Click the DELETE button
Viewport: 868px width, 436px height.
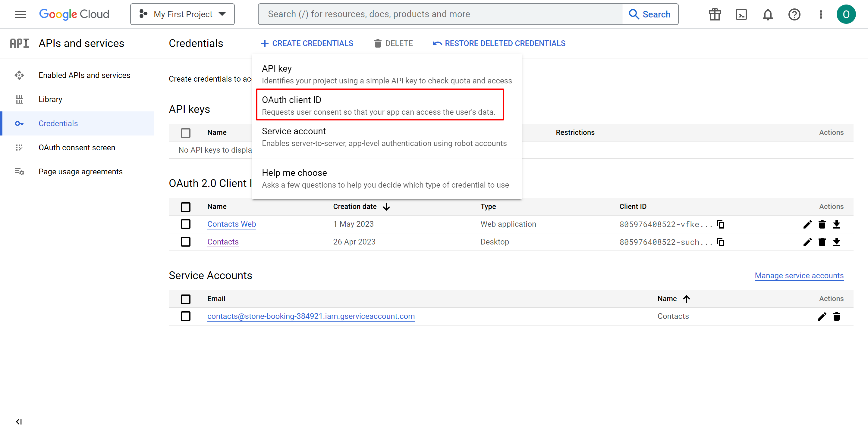click(x=393, y=43)
